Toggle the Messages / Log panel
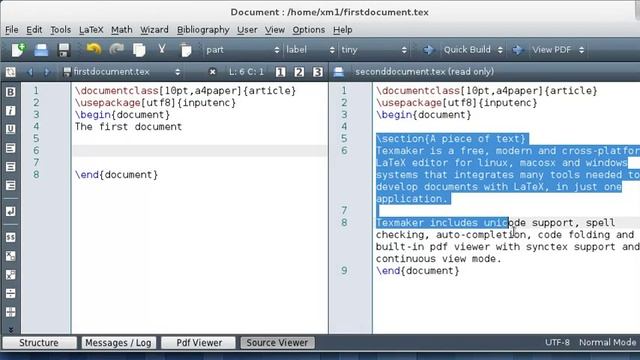The height and width of the screenshot is (360, 640). tap(118, 343)
